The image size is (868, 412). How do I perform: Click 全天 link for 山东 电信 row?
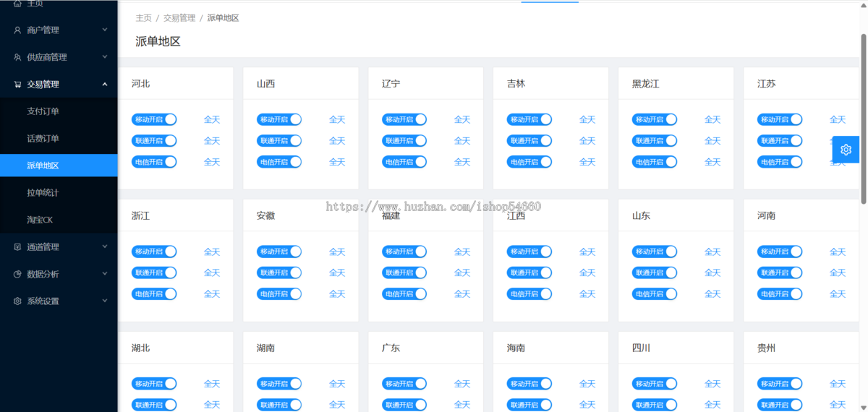(712, 294)
